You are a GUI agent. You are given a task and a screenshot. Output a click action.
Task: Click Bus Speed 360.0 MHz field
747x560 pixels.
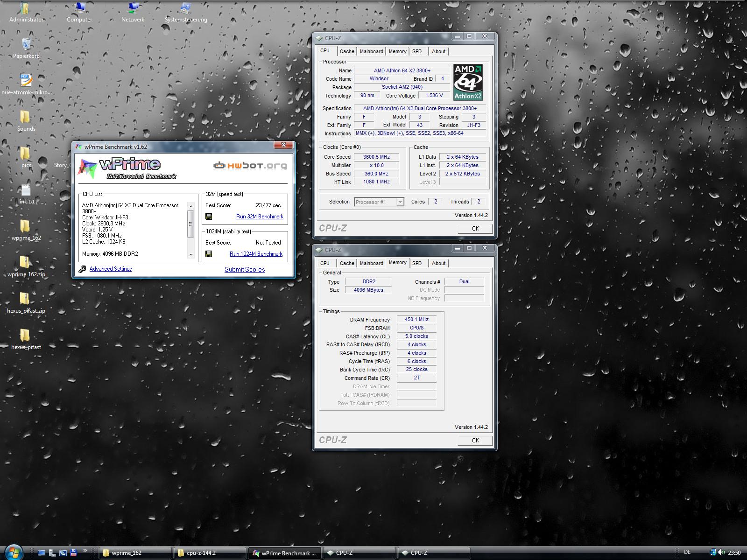tap(377, 174)
